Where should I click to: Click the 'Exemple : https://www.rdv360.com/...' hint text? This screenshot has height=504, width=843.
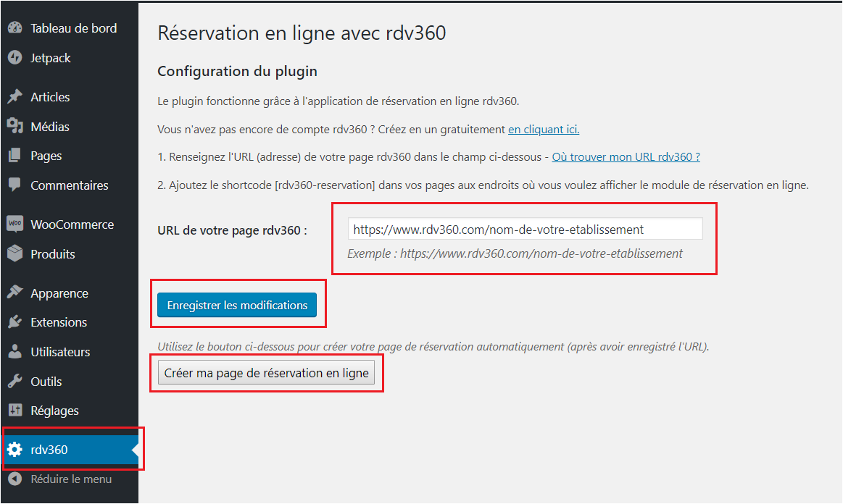(x=515, y=253)
